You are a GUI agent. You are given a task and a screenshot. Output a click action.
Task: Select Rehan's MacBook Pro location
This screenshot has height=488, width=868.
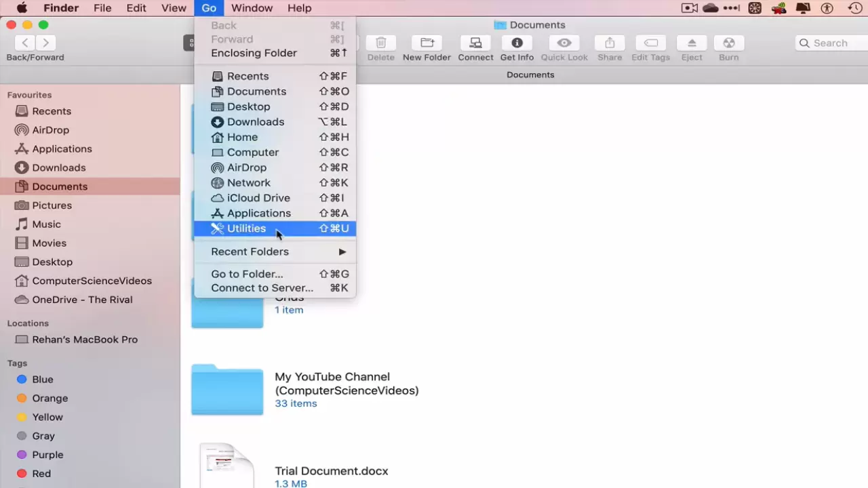(x=90, y=340)
